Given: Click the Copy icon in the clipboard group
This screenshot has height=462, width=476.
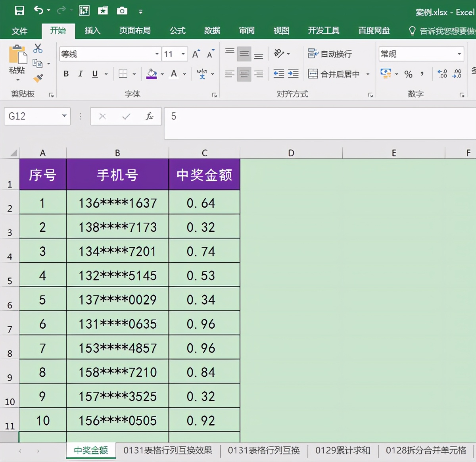Looking at the screenshot, I should [x=37, y=63].
